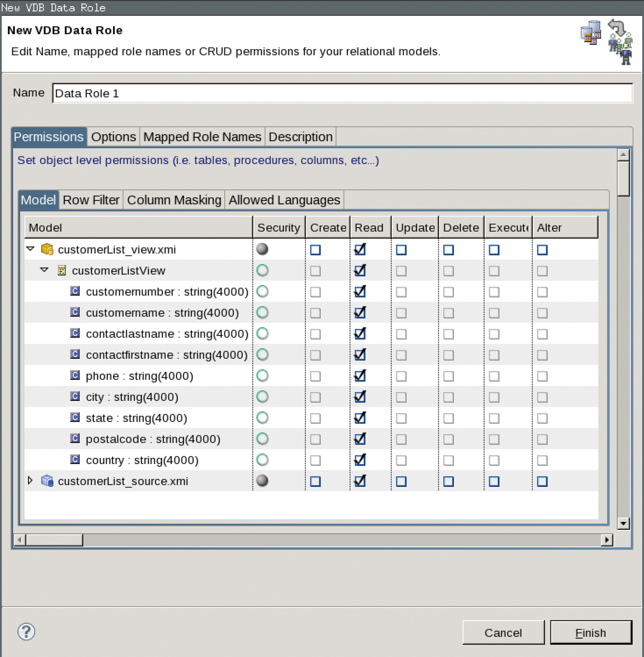Cancel the New VDB Data Role dialog
Viewport: 644px width, 657px height.
pyautogui.click(x=503, y=632)
